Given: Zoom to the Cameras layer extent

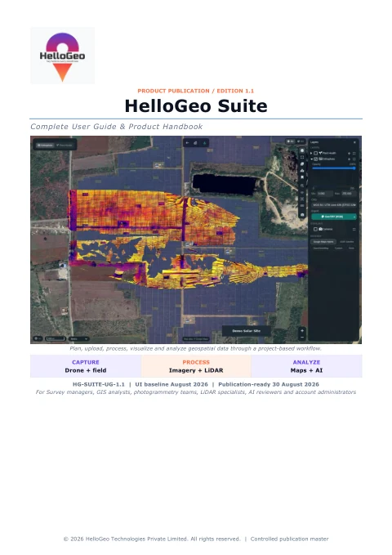Looking at the screenshot, I should tap(354, 230).
